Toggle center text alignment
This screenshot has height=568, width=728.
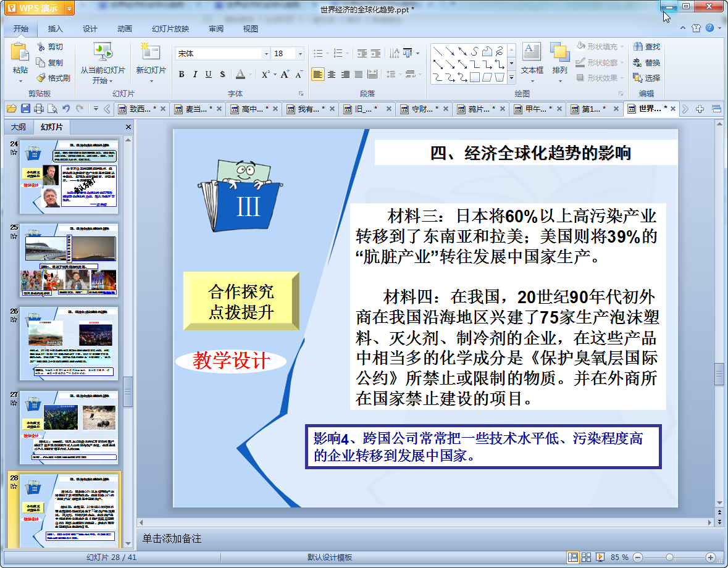pos(332,74)
